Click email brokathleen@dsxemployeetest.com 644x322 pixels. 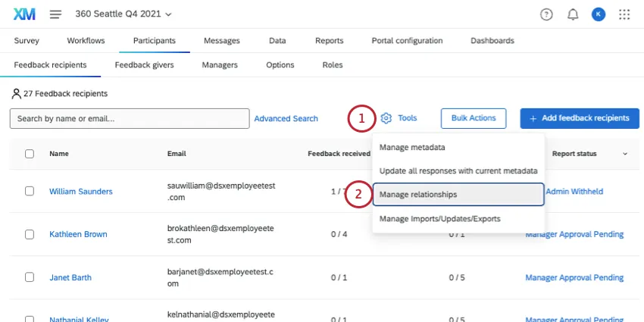pos(220,235)
